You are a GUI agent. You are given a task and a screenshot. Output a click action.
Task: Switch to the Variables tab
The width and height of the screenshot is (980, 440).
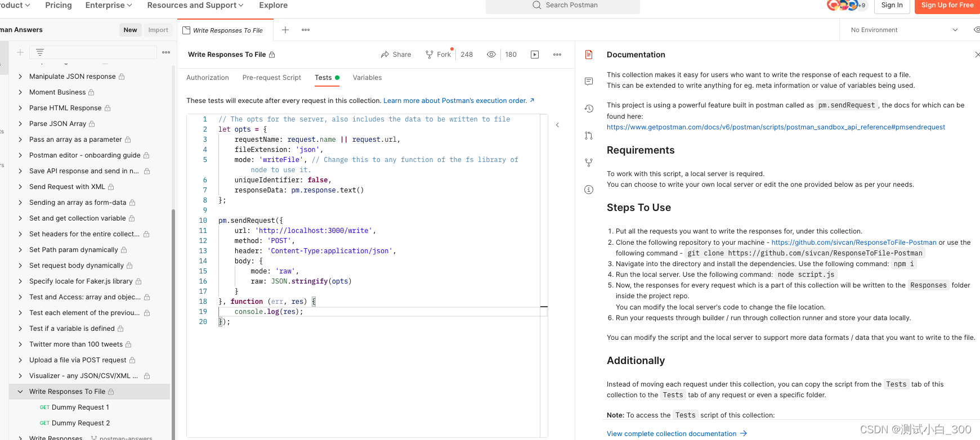click(367, 78)
